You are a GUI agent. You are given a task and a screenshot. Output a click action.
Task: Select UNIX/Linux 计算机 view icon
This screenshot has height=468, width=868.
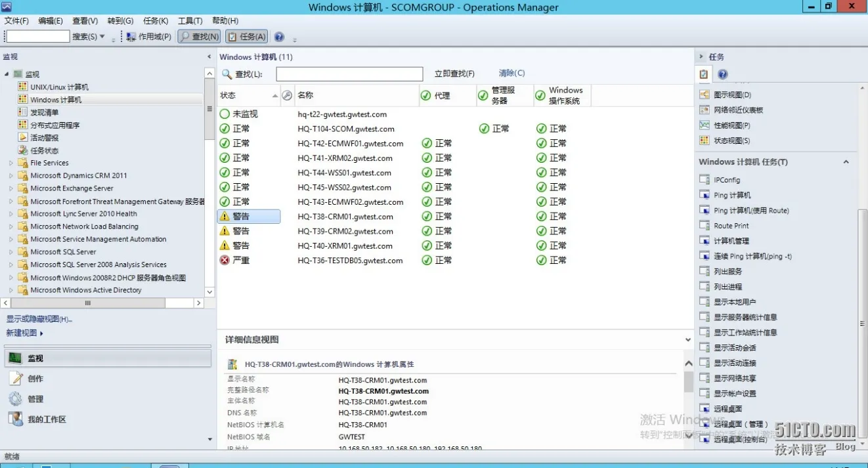23,87
